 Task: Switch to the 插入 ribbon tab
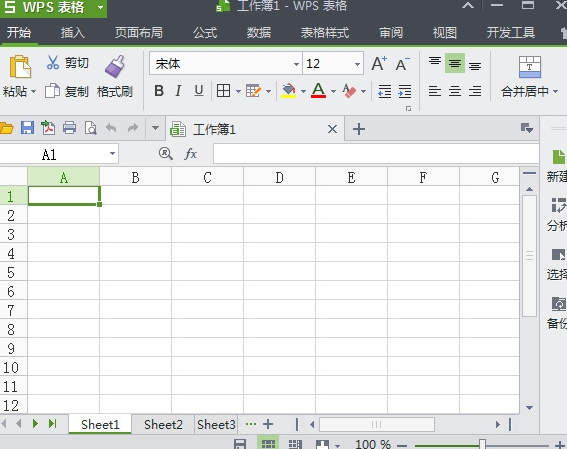73,33
